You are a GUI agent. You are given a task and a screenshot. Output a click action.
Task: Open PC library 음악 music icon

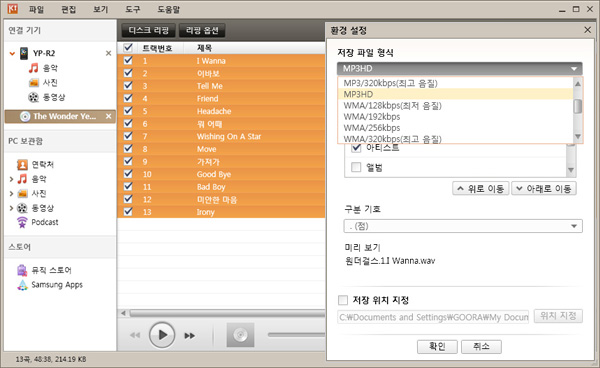click(x=22, y=179)
